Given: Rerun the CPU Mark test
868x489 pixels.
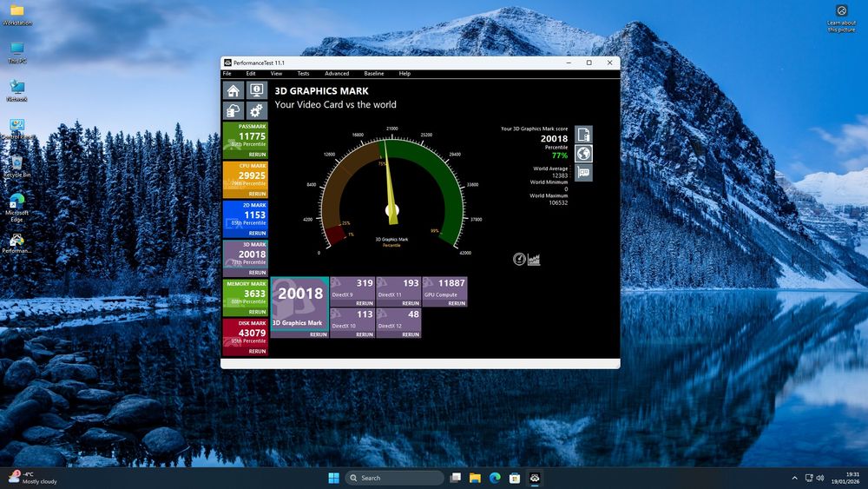Looking at the screenshot, I should [x=258, y=194].
